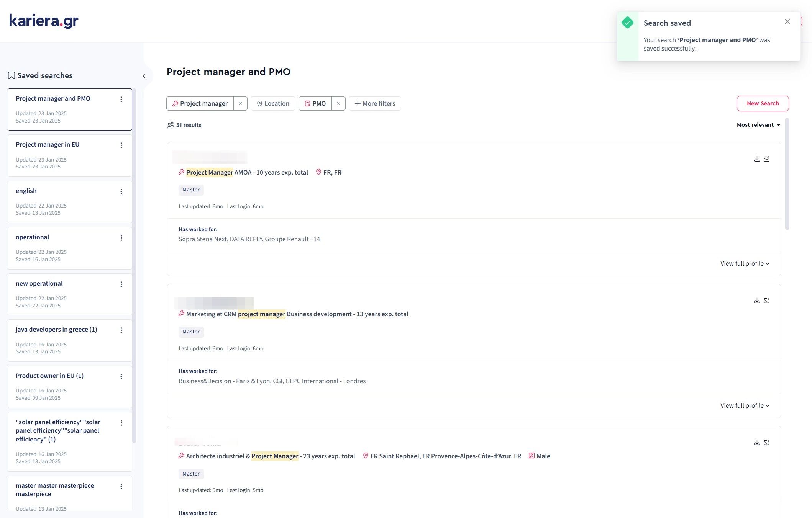Open menu for 'Product owner in EU' search

(121, 376)
